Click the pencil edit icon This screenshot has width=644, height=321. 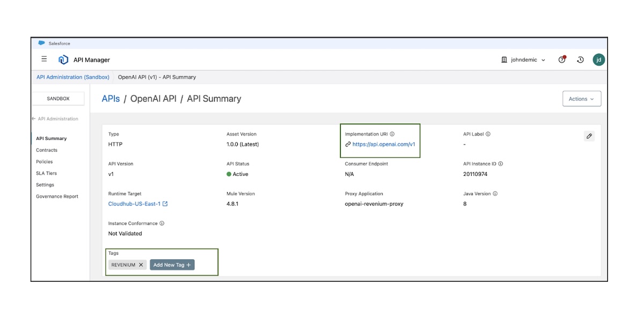point(589,136)
